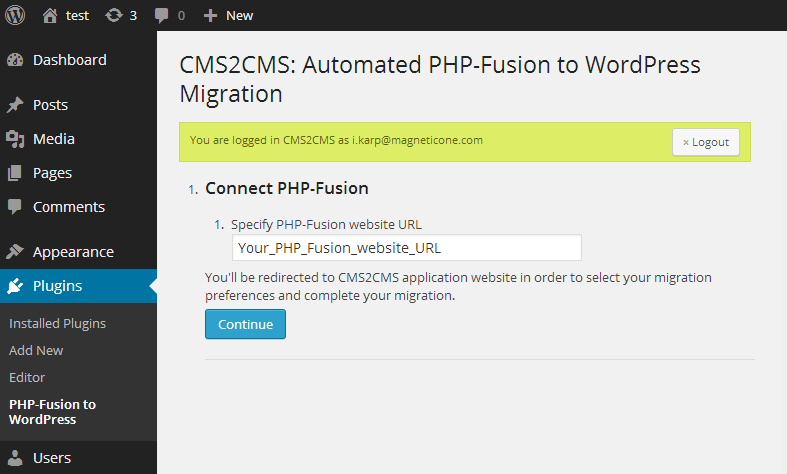Focus the PHP-Fusion website URL field
Viewport: 787px width, 474px height.
point(407,248)
